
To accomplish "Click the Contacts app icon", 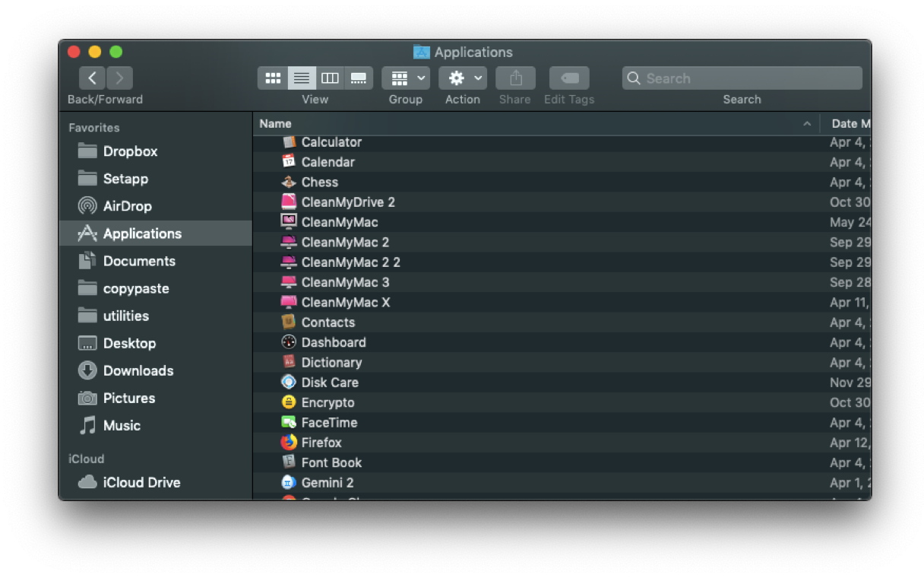I will (289, 322).
